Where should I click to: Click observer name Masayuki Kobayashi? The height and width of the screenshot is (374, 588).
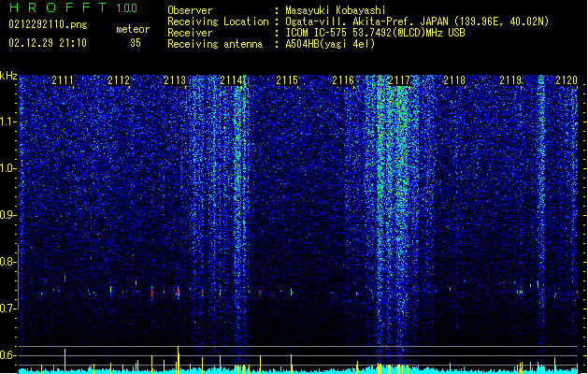336,10
